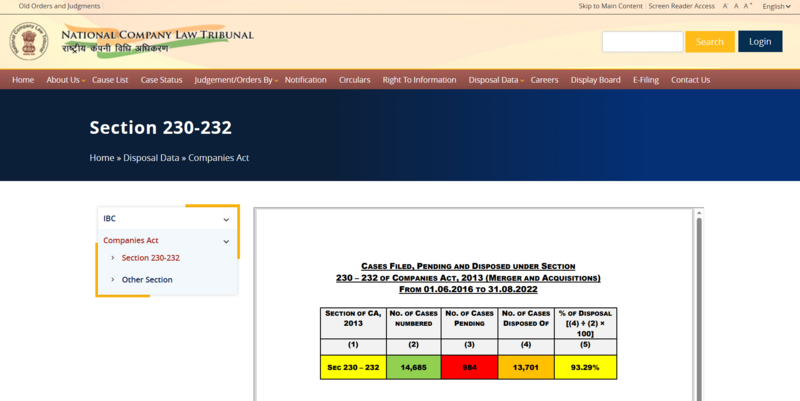Click Disposal Data in the breadcrumb

point(151,158)
